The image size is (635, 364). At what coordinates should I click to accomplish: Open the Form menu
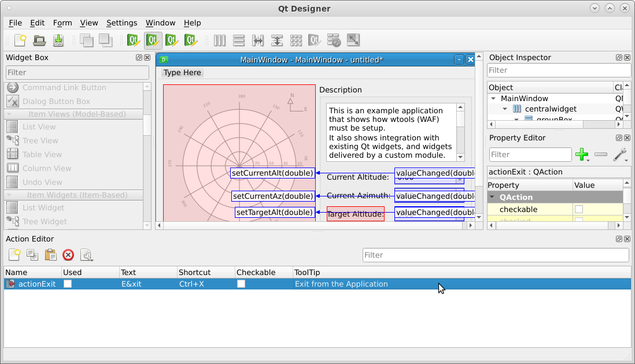pyautogui.click(x=62, y=23)
